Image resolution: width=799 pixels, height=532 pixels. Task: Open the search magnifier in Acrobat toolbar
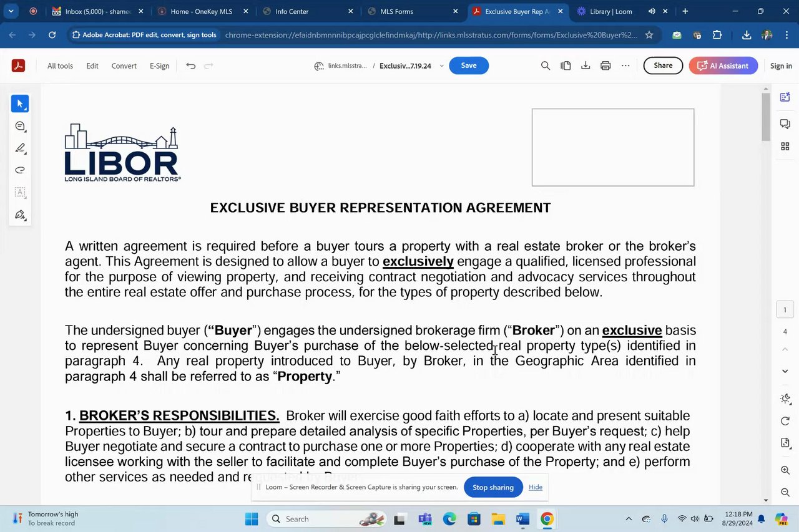coord(546,65)
